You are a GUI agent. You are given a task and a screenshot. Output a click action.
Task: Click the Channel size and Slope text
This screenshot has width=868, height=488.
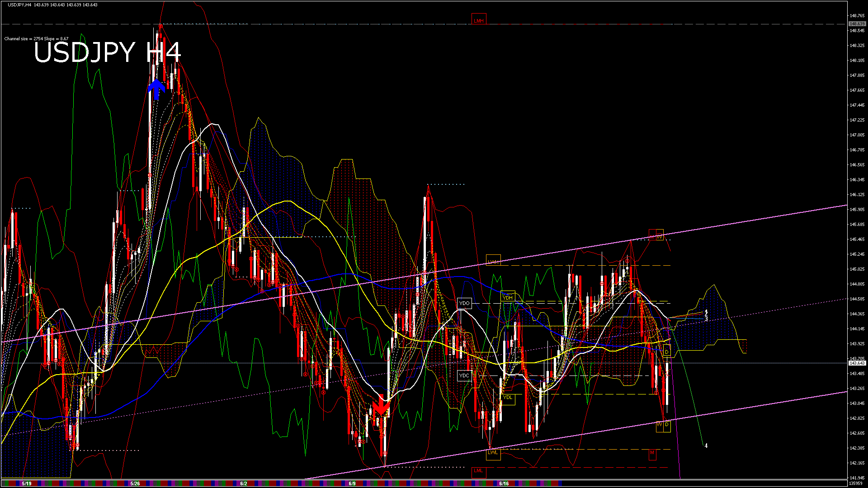pyautogui.click(x=36, y=39)
